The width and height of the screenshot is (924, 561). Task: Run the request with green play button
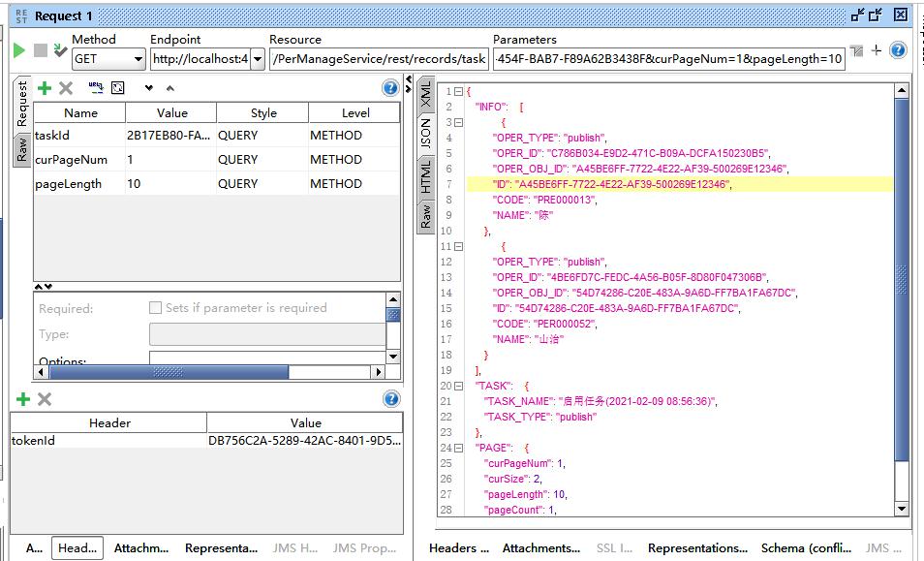(x=18, y=50)
